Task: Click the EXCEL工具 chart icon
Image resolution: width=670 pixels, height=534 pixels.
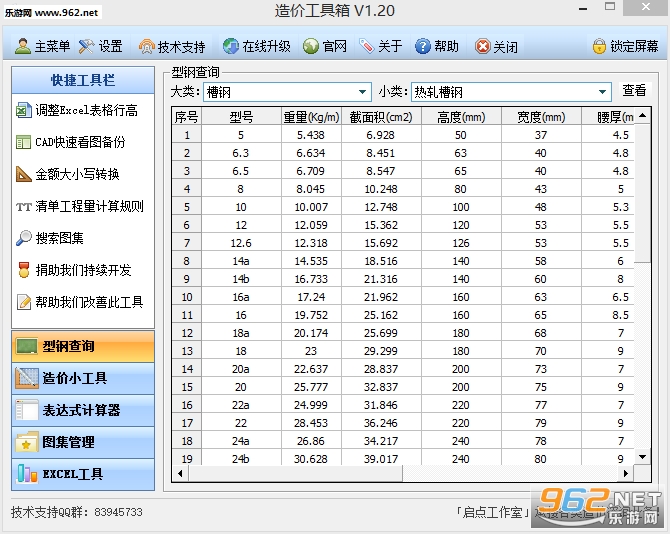Action: (x=26, y=474)
